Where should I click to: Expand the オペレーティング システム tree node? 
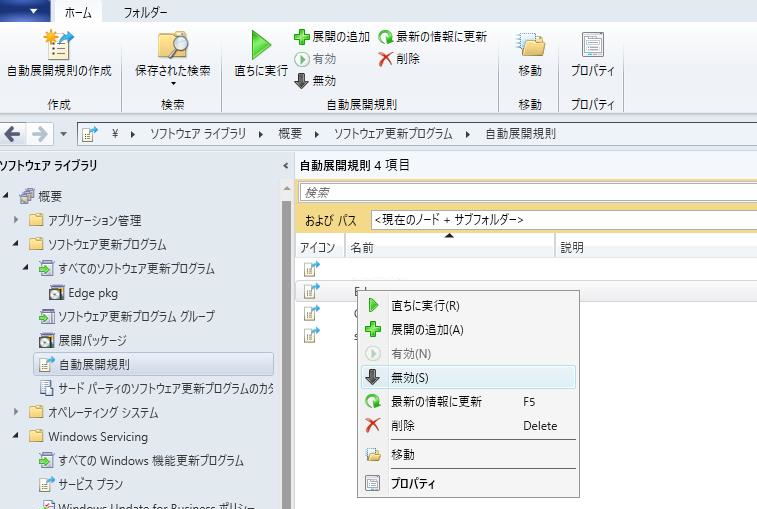coord(16,412)
